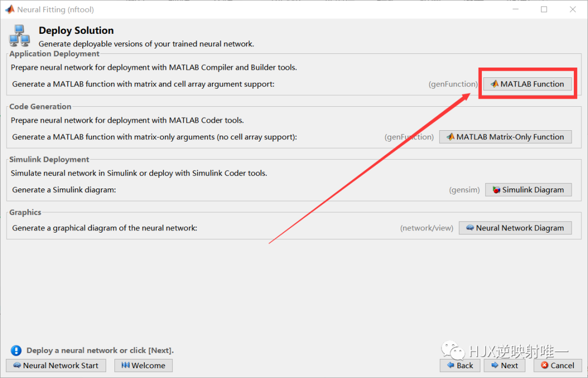
Task: Select the '(gensim)' label text
Action: pos(464,190)
